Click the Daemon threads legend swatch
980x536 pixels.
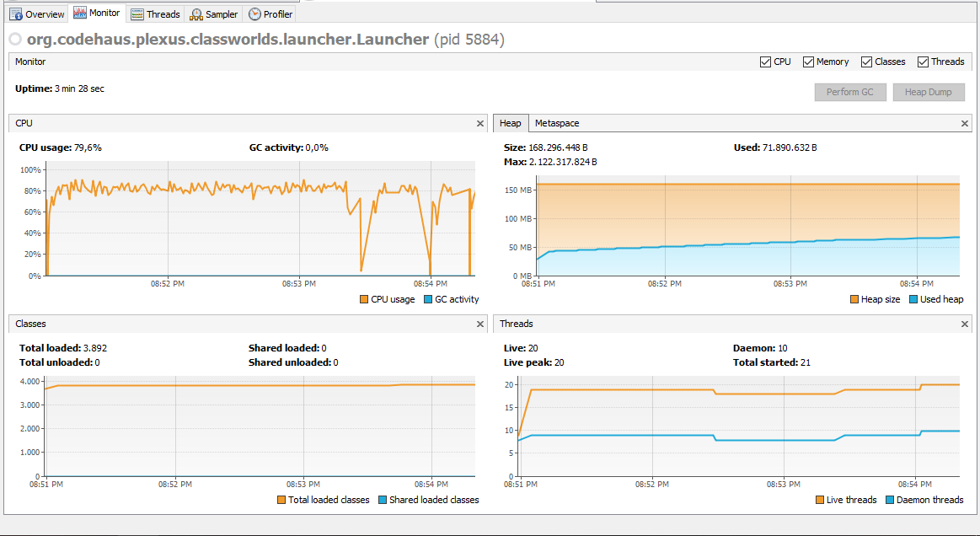[x=889, y=500]
